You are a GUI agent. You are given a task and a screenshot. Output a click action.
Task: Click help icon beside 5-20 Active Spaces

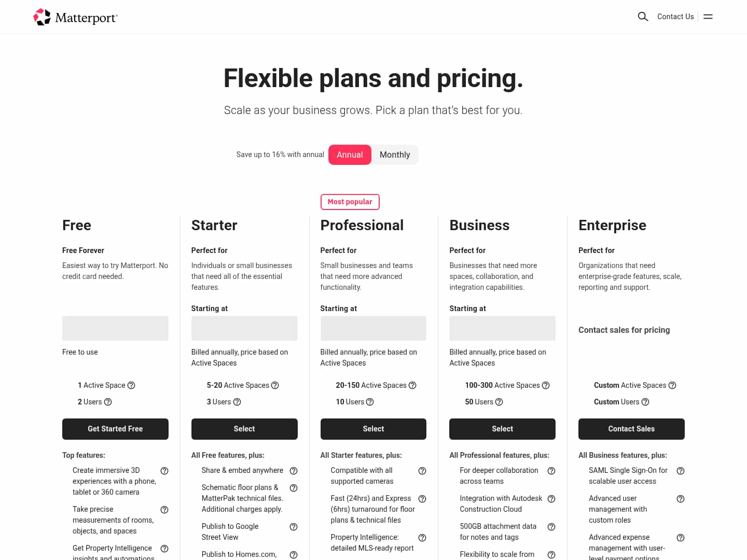pos(275,385)
